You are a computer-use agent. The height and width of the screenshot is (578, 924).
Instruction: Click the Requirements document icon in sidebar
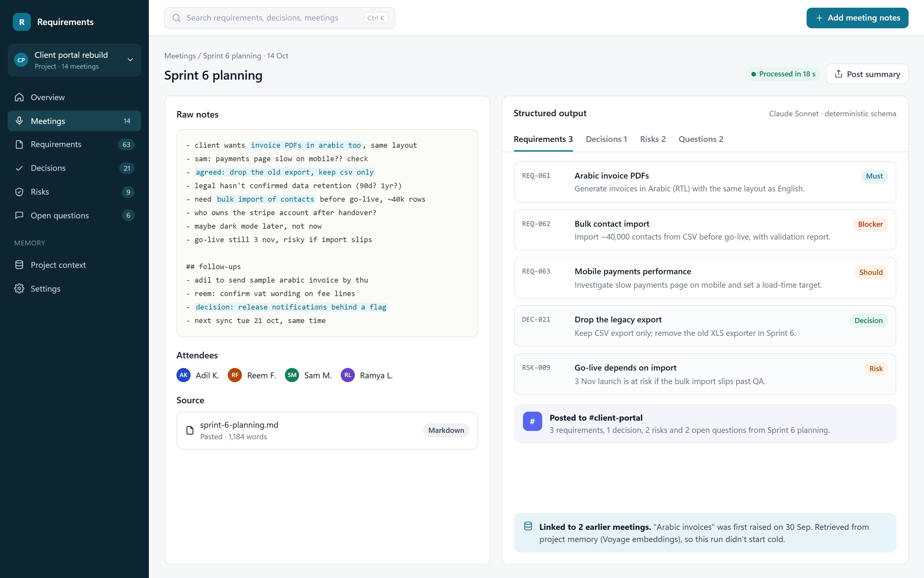(19, 144)
